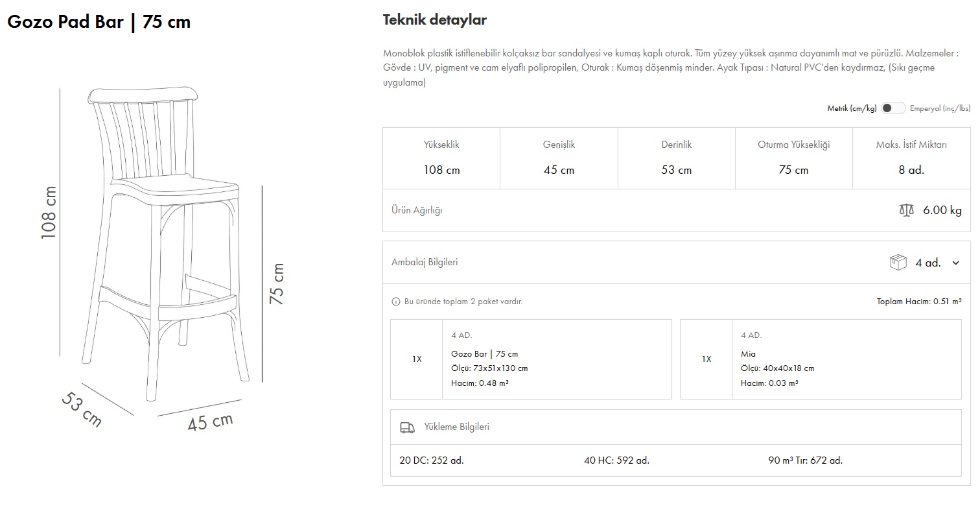Click the weight scale icon beside 6.00 kg
The image size is (980, 513).
click(906, 210)
